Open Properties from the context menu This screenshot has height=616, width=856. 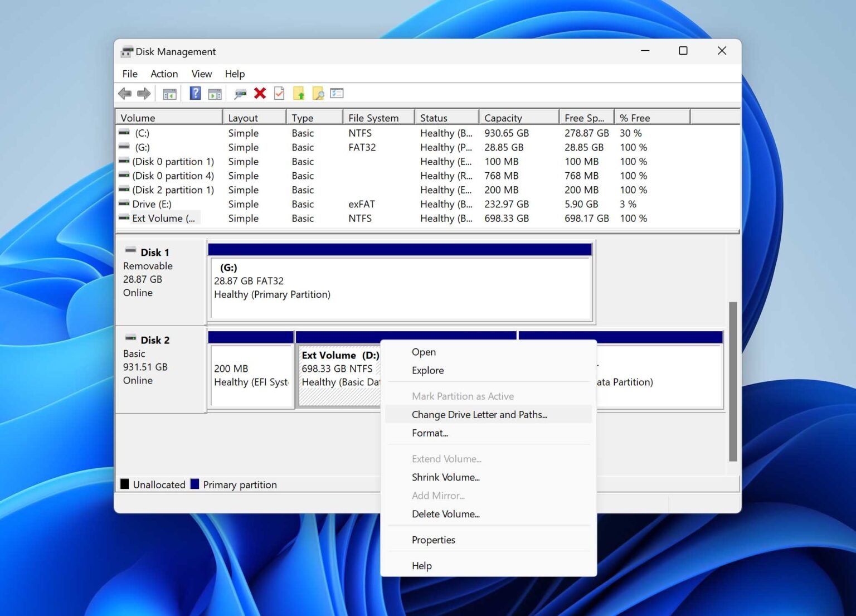pos(489,540)
